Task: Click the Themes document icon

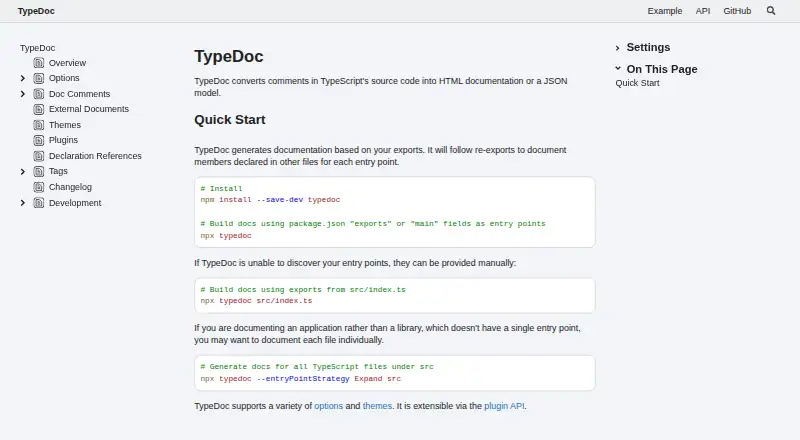Action: [39, 125]
